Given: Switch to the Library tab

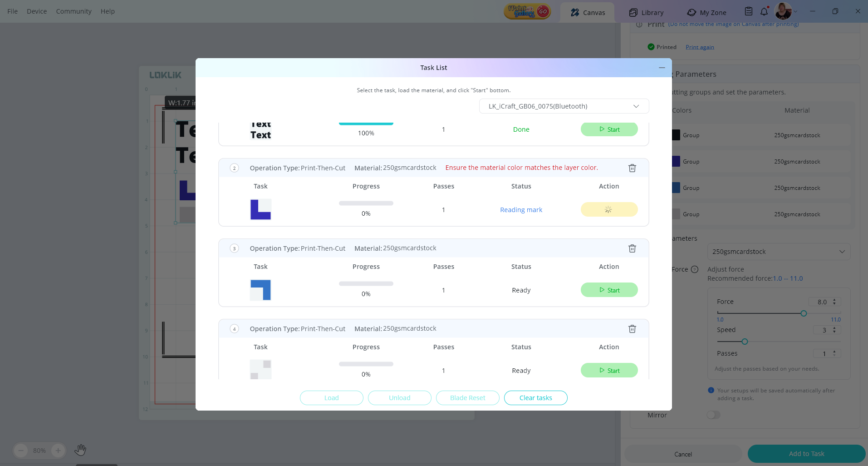Looking at the screenshot, I should pos(646,13).
